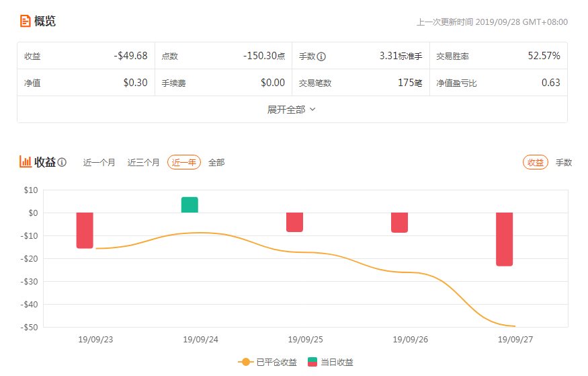Click the 交易胜率 value 52.57%
The image size is (588, 376).
coord(544,56)
